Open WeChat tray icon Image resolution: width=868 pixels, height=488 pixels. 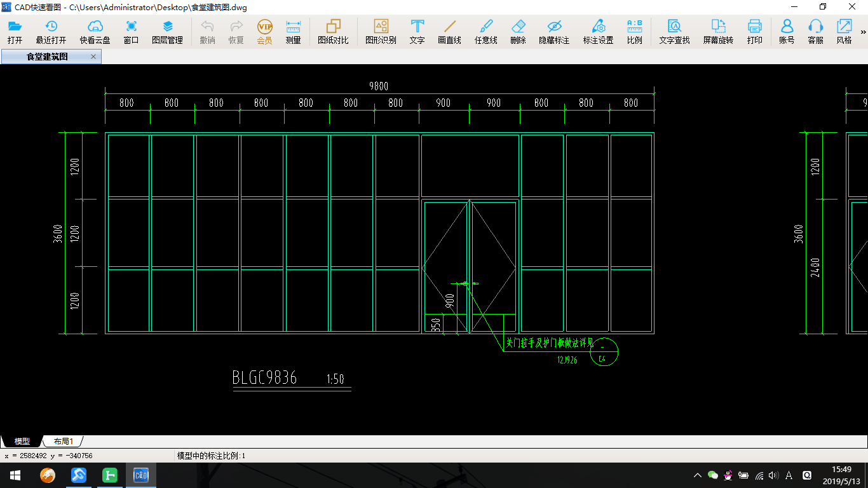[x=713, y=475]
